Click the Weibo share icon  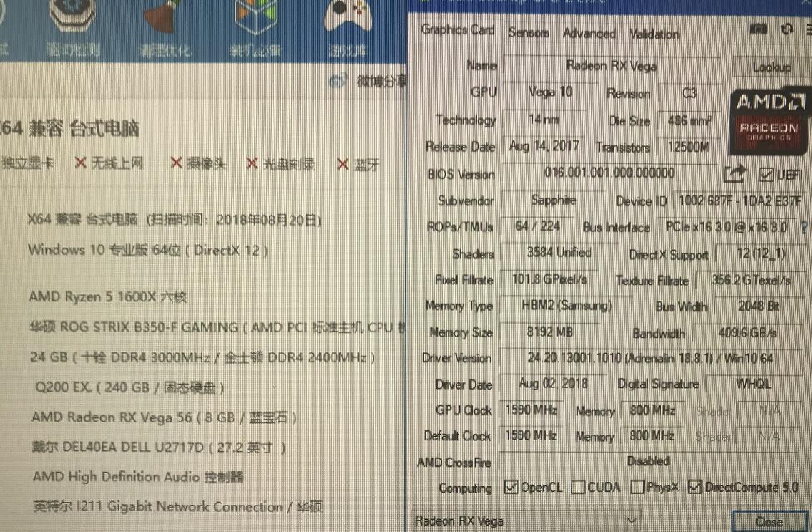[x=338, y=81]
